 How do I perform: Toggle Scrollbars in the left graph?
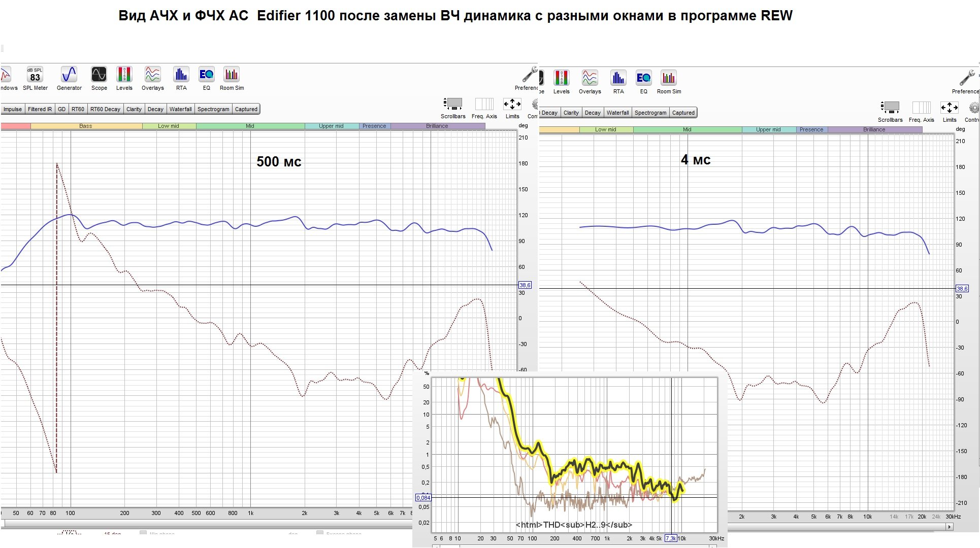(x=453, y=108)
